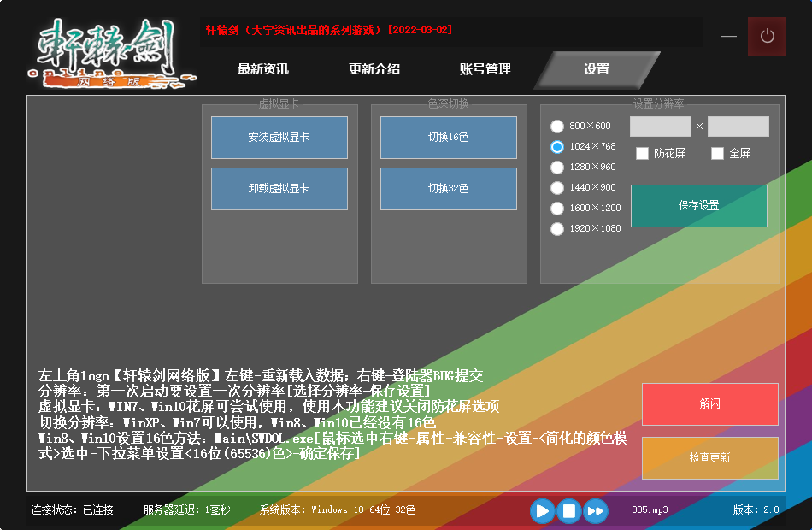812x530 pixels.
Task: Click the 轩辕剑 网络版 logo
Action: point(111,53)
